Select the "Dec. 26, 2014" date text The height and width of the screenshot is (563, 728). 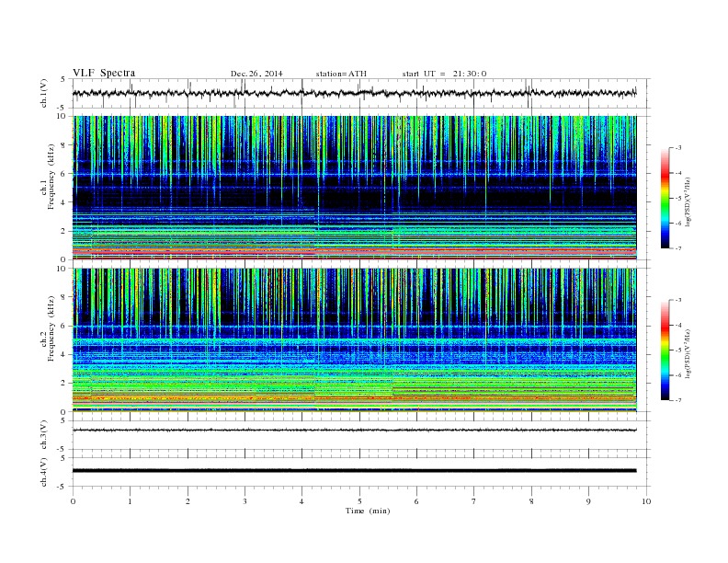click(256, 74)
